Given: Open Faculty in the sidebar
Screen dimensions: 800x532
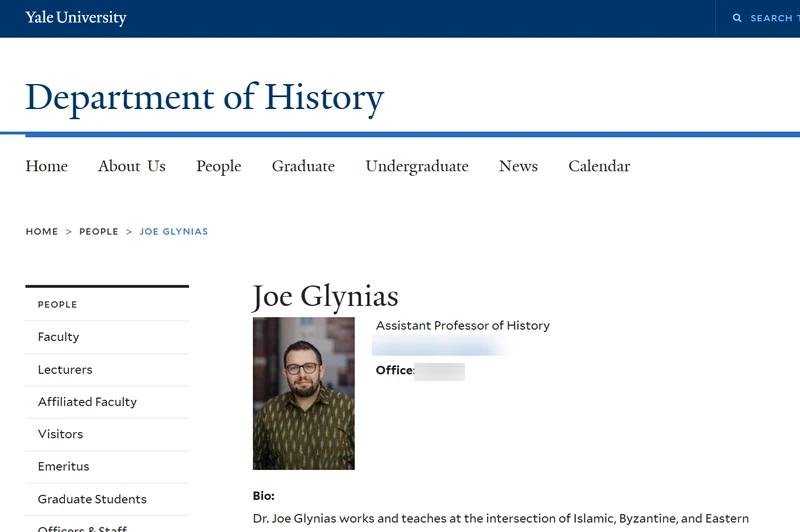Looking at the screenshot, I should click(107, 337).
